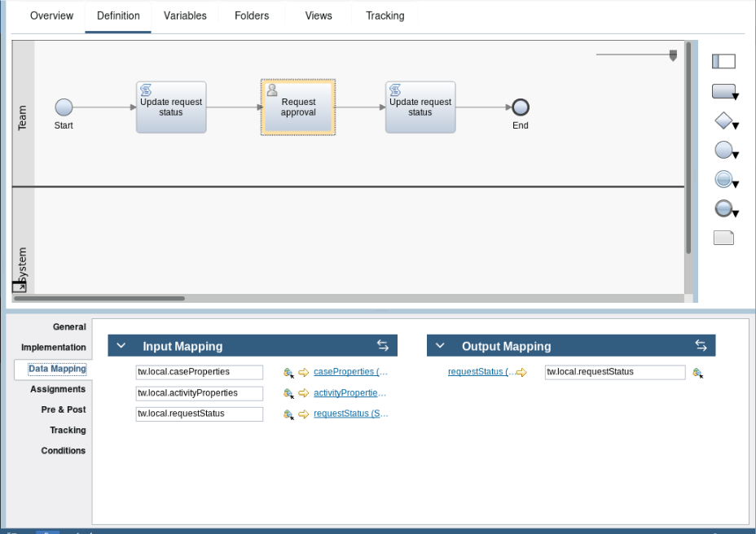Collapse the Input Mapping section

[121, 346]
